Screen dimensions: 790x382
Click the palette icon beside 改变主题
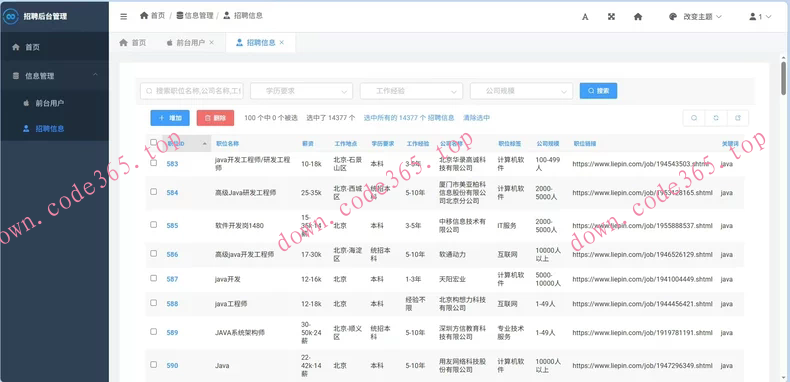tap(672, 17)
